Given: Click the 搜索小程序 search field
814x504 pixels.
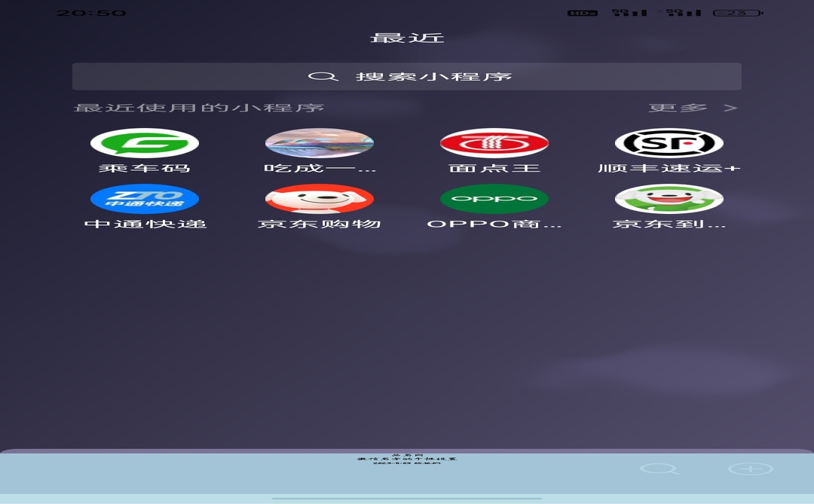Looking at the screenshot, I should coord(407,77).
